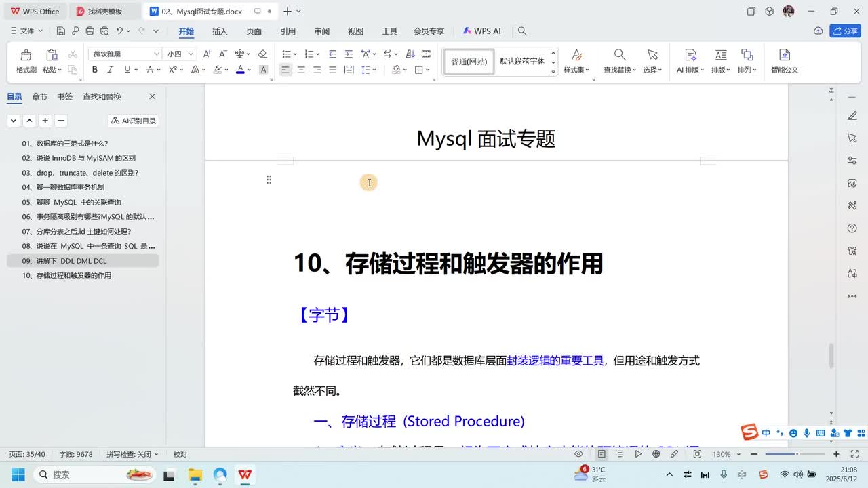Open 查找和替换 pane tab
Image resolution: width=868 pixels, height=488 pixels.
coord(102,97)
